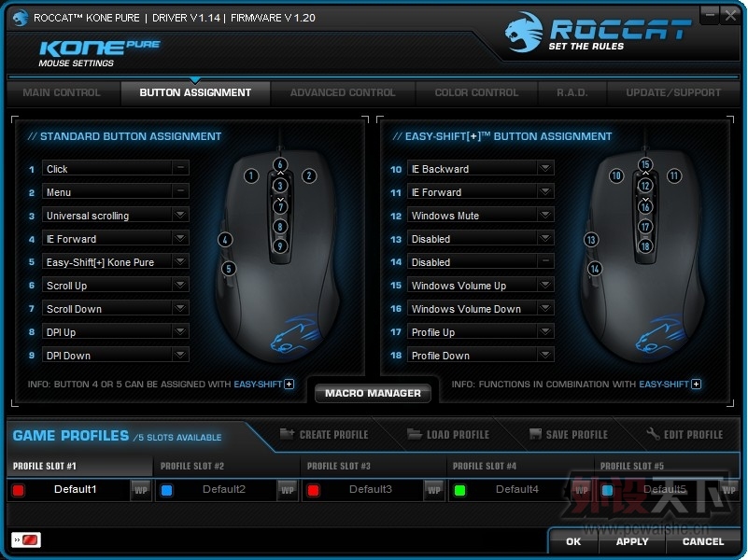This screenshot has height=560, width=748.
Task: Select marker 5 side button on mouse
Action: (229, 269)
